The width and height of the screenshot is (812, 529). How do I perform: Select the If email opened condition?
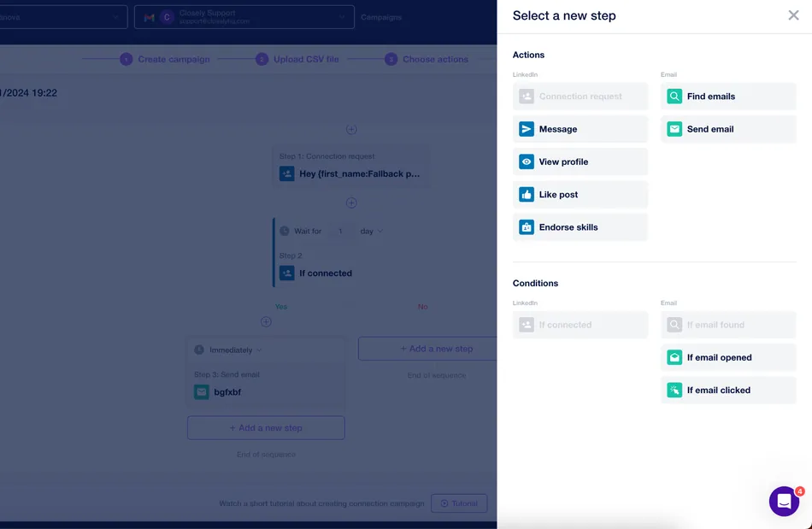point(728,357)
